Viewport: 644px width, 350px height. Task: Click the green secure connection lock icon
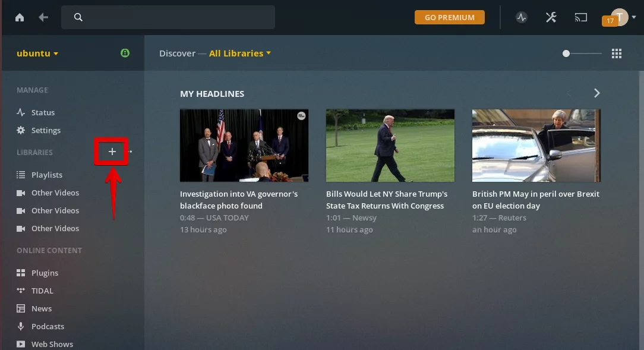point(125,53)
